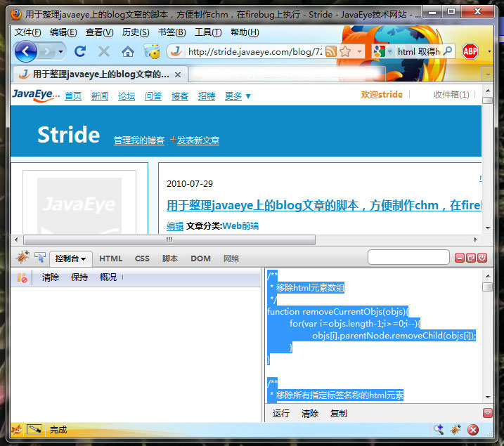This screenshot has width=504, height=446.
Task: Click 发表新文章 link
Action: [198, 140]
